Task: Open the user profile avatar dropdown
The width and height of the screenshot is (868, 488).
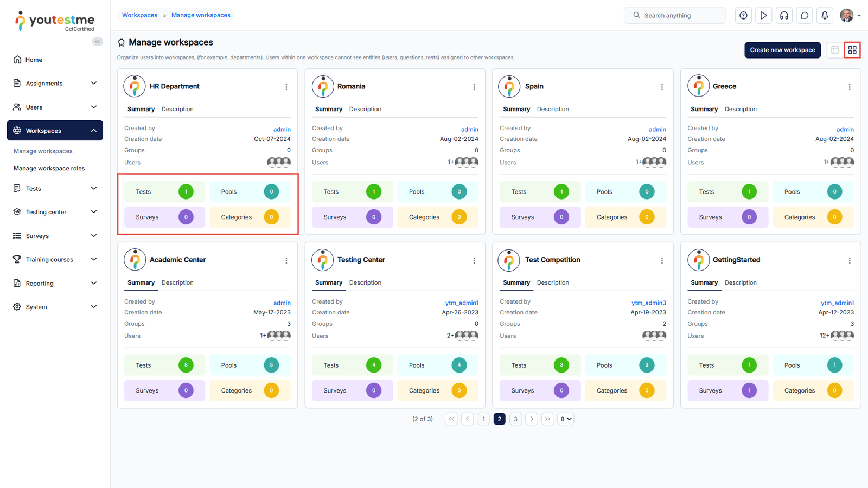Action: (850, 16)
